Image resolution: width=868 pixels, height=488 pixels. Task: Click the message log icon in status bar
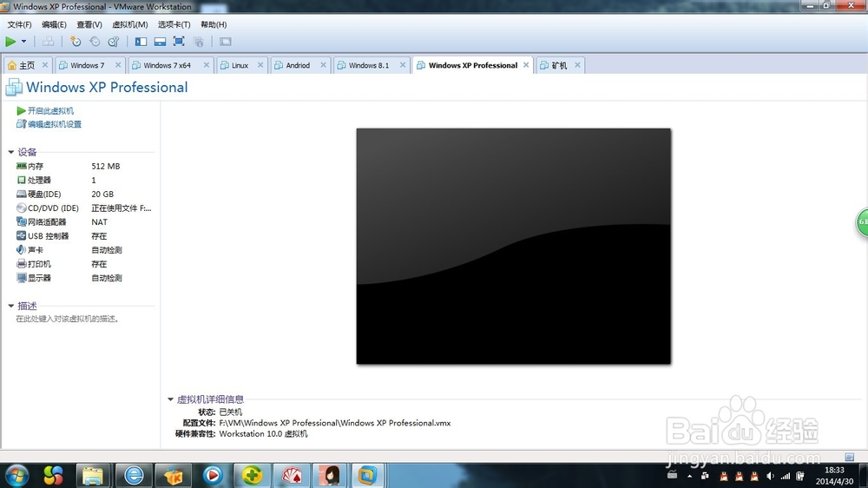pos(849,457)
